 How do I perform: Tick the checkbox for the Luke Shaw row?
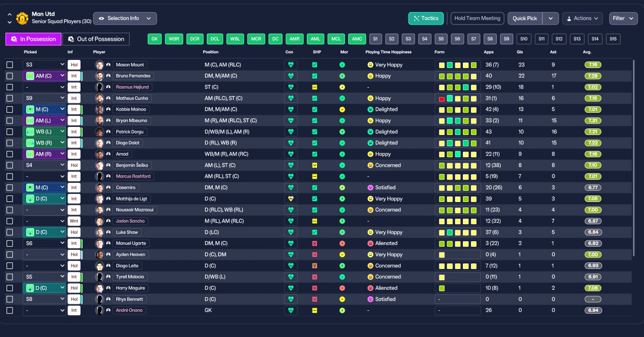click(x=10, y=232)
